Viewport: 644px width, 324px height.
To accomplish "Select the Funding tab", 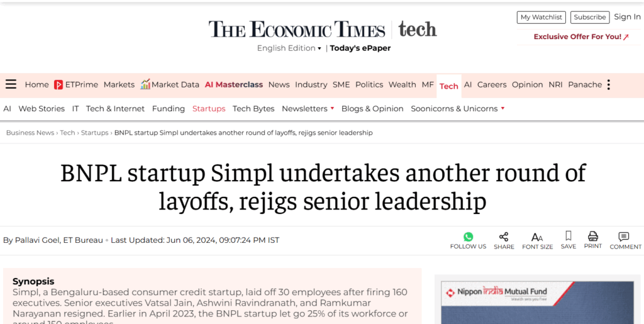I will (169, 108).
